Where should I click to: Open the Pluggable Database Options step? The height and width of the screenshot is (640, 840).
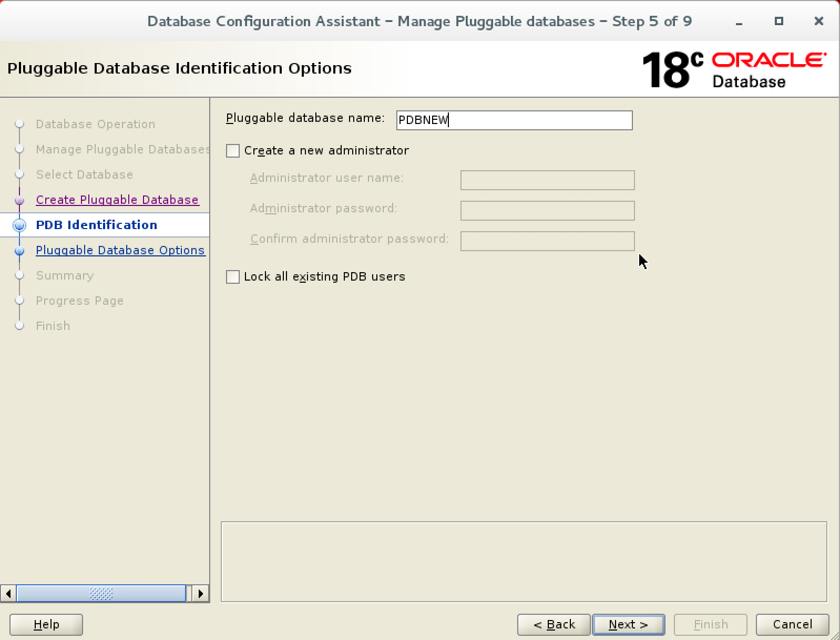(120, 250)
